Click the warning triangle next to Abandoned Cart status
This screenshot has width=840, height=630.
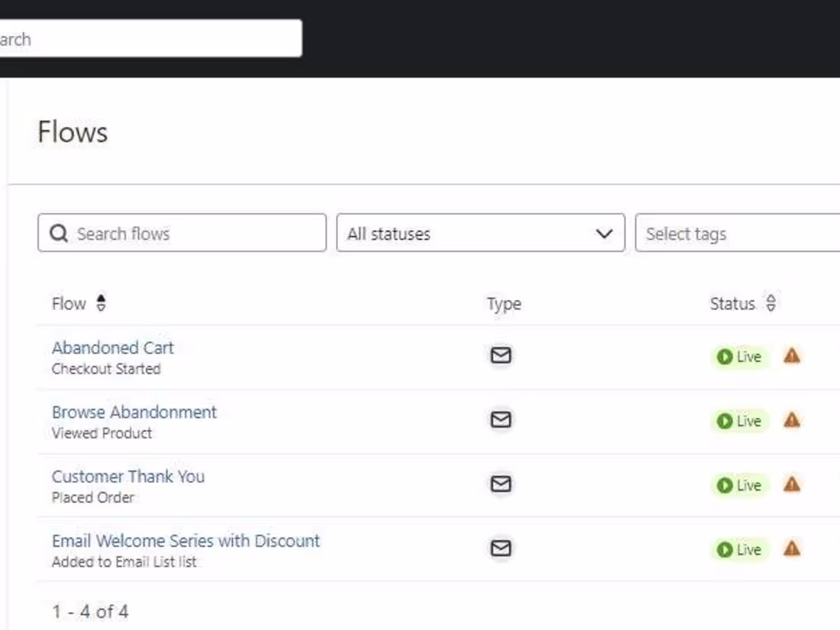(x=792, y=355)
